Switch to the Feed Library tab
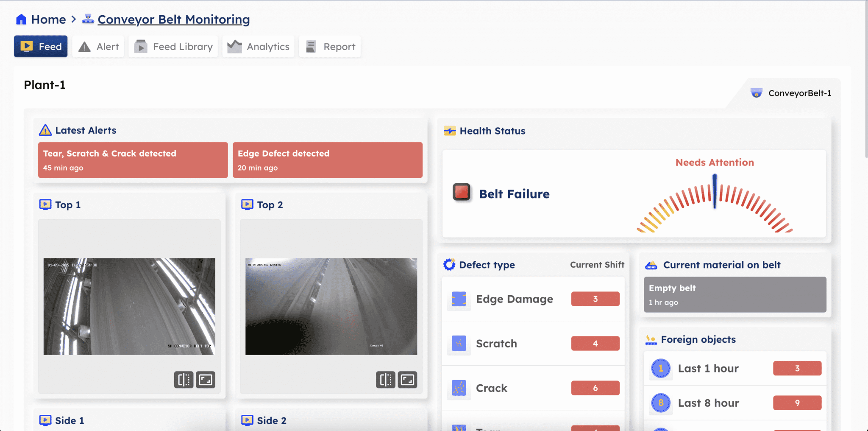The width and height of the screenshot is (868, 431). click(x=173, y=47)
